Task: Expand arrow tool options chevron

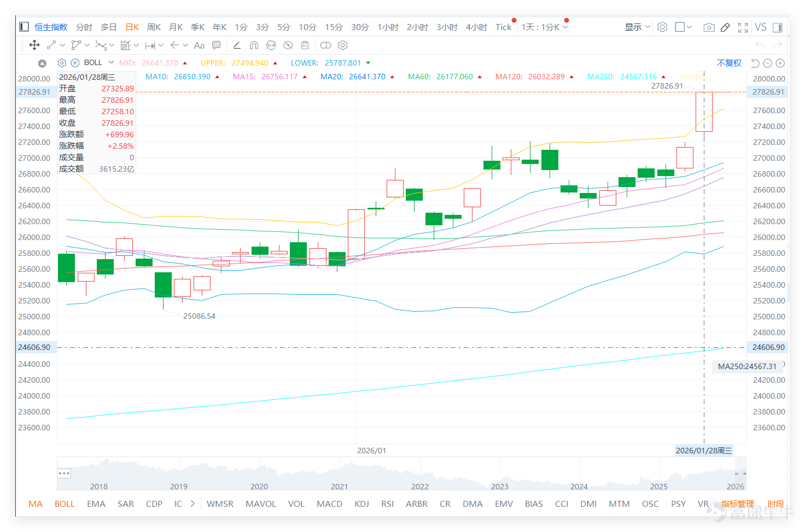Action: (185, 45)
